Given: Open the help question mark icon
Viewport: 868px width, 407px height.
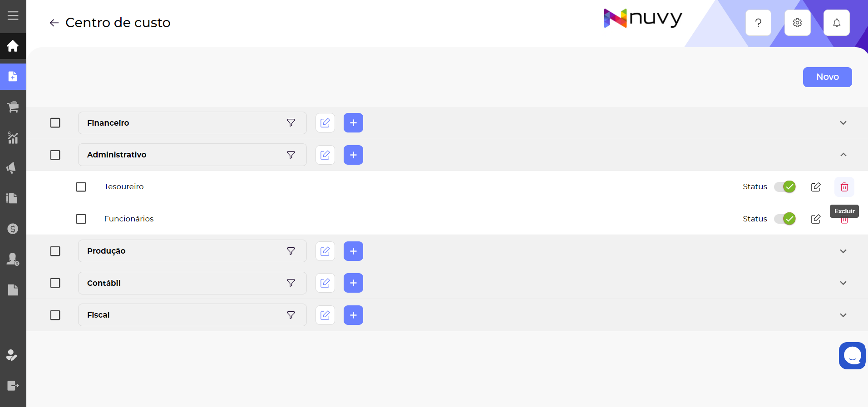Looking at the screenshot, I should tap(758, 23).
